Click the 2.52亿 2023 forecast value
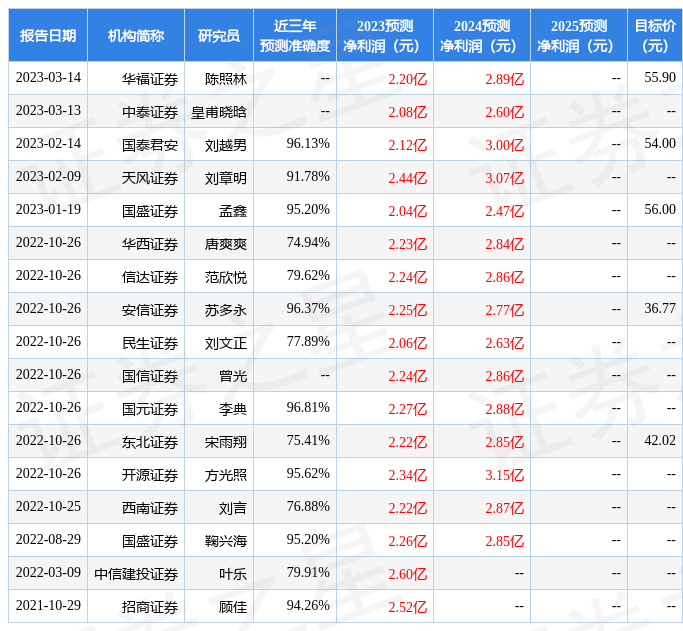The height and width of the screenshot is (631, 683). [408, 607]
